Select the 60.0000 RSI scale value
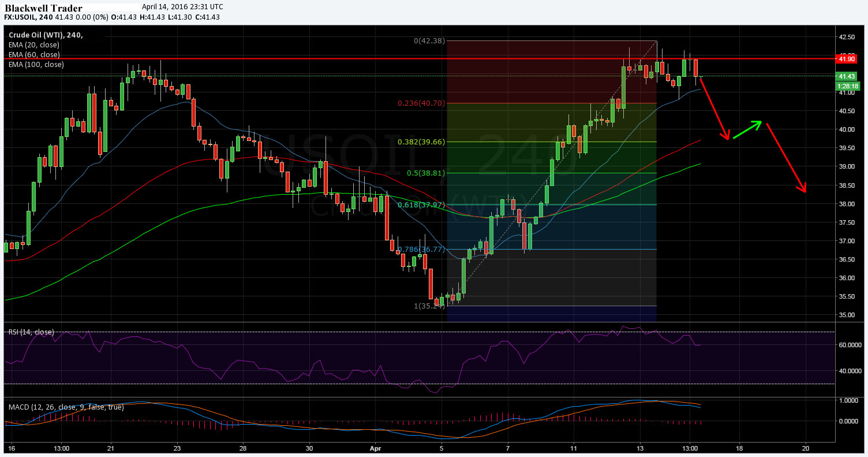 [x=850, y=345]
